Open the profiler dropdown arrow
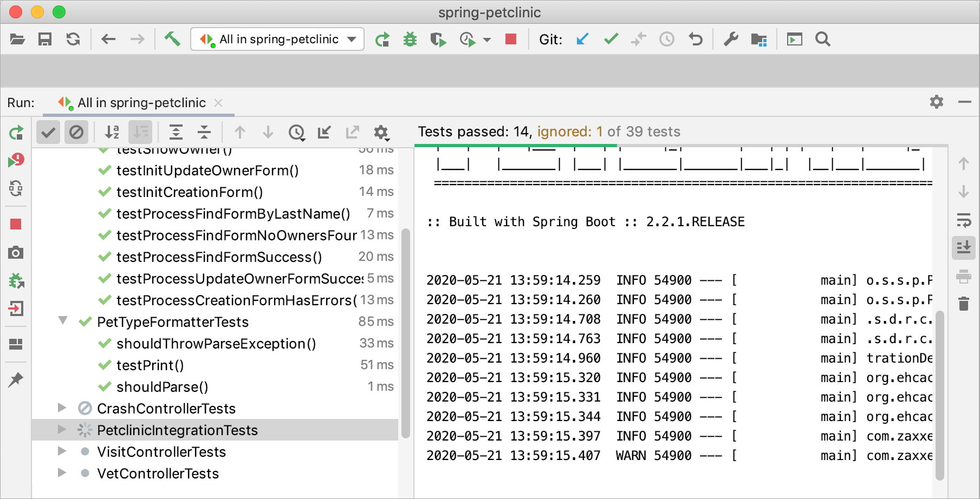Screen dimensions: 980x499 tap(487, 40)
